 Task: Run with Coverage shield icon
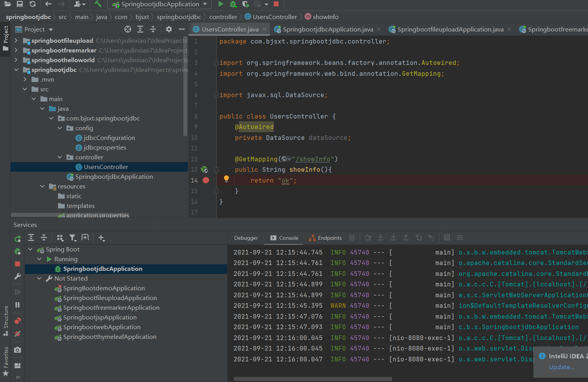(245, 4)
